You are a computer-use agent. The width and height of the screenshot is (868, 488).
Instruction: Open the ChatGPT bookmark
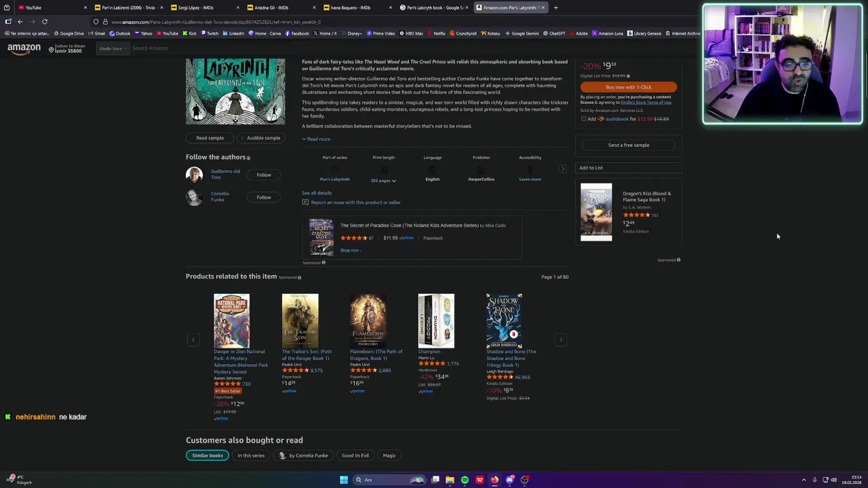pyautogui.click(x=554, y=33)
